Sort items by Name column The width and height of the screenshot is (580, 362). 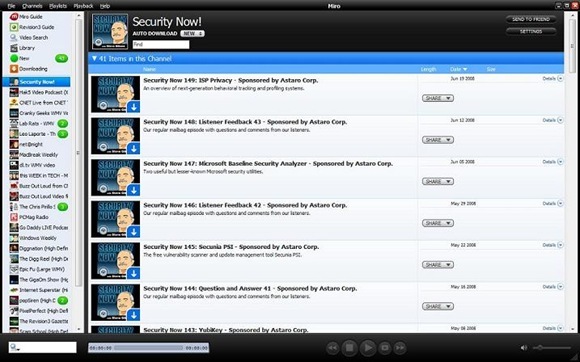coord(149,70)
